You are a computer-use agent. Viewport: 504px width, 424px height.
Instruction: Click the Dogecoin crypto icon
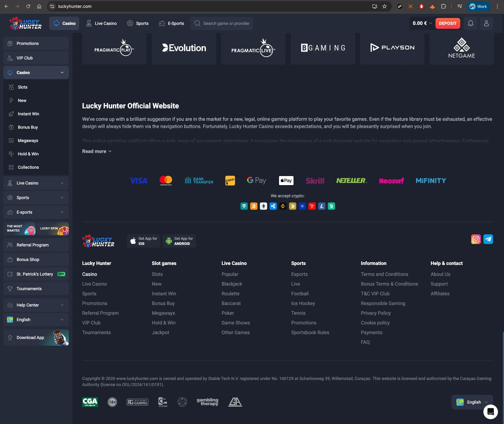pyautogui.click(x=293, y=206)
